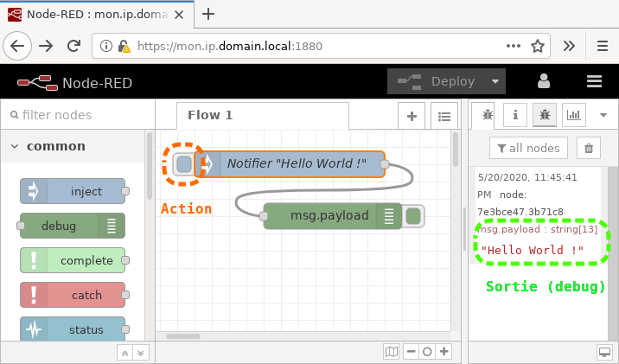Select the debug node in palette
Screen dimensions: 619x364
pos(73,226)
